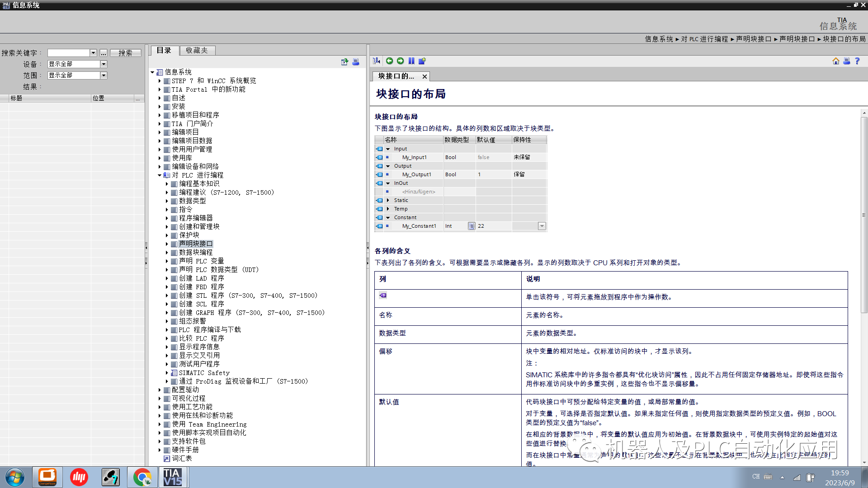Viewport: 868px width, 488px height.
Task: Select 保护块 tree item
Action: pyautogui.click(x=189, y=235)
